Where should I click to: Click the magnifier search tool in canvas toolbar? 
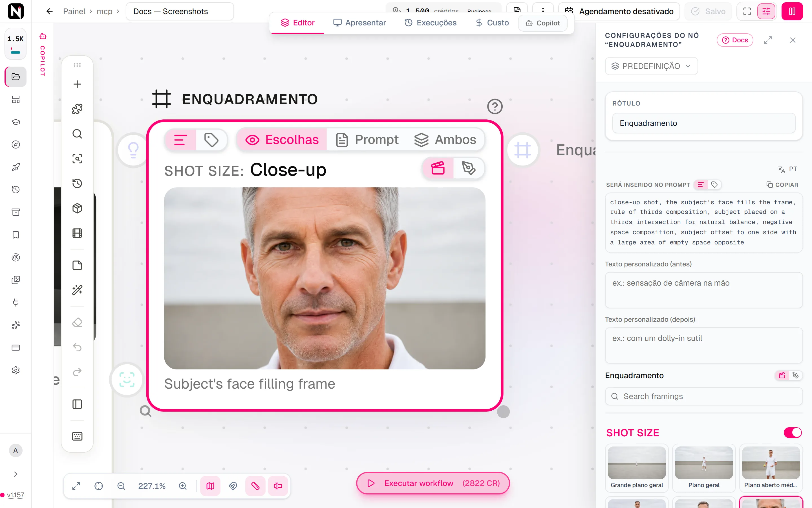(x=77, y=134)
